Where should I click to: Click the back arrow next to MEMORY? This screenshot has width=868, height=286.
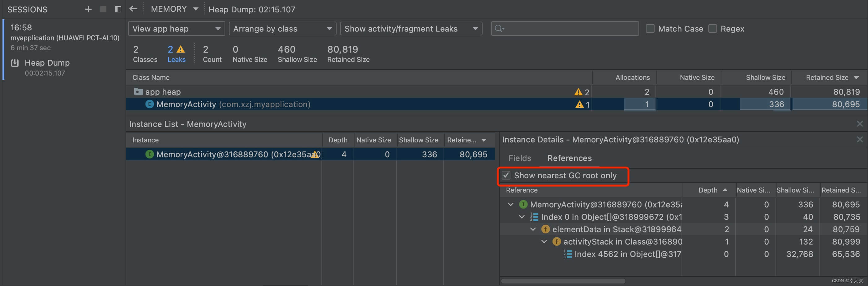coord(133,9)
